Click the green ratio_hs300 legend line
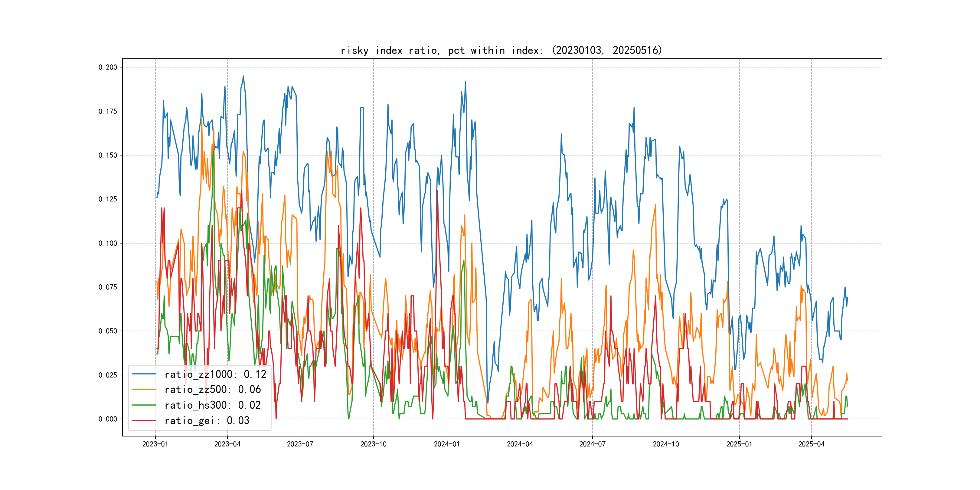980x490 pixels. pyautogui.click(x=144, y=405)
